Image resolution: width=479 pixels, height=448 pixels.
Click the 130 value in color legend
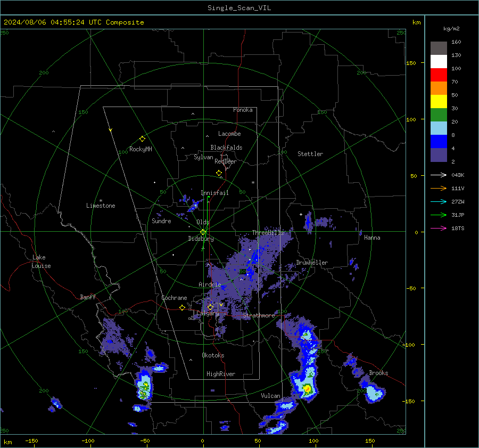[x=456, y=55]
